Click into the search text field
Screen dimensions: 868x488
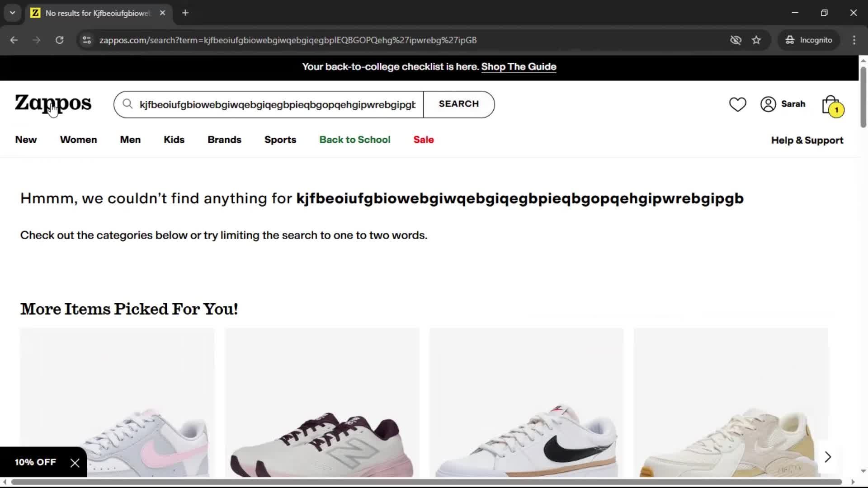[x=278, y=104]
